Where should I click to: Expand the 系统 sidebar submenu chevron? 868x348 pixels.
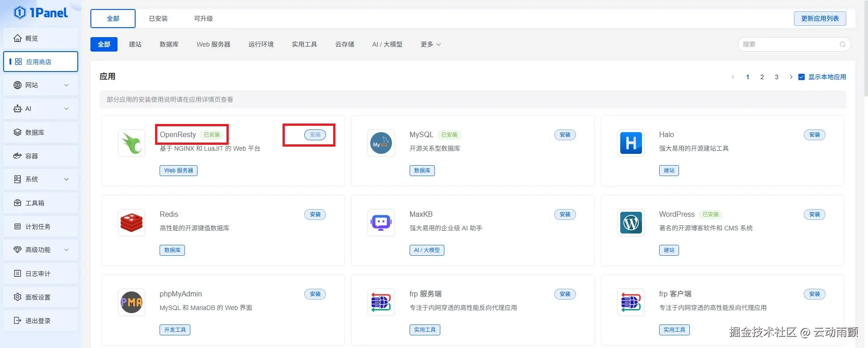coord(66,179)
